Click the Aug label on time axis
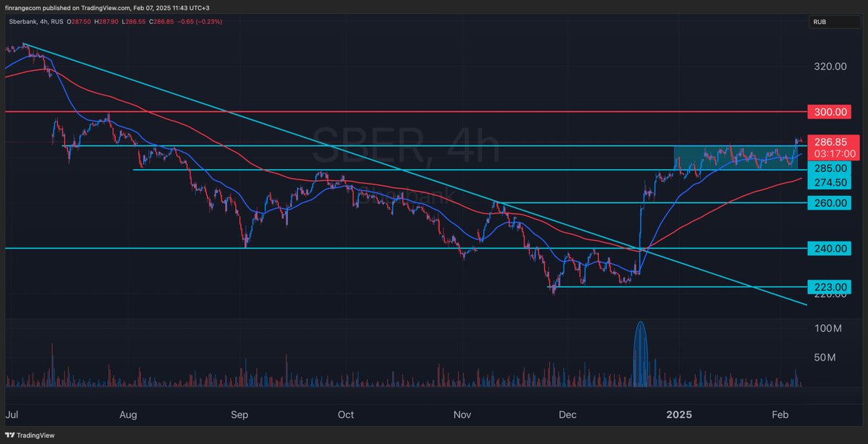 128,415
